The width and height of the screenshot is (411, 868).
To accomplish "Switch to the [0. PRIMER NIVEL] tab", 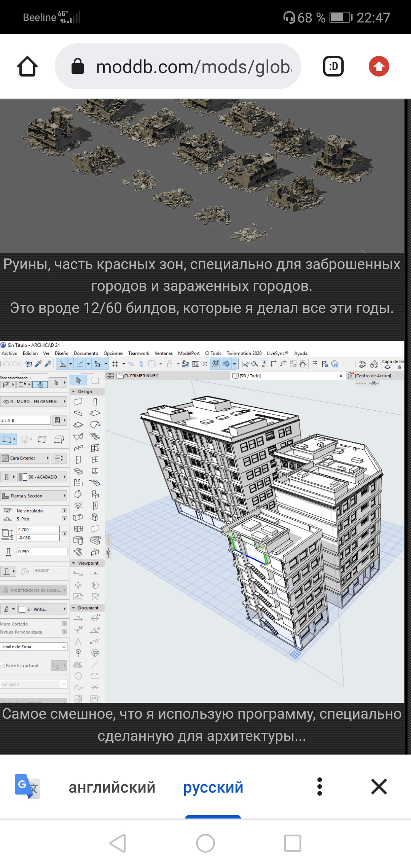I will (x=141, y=376).
